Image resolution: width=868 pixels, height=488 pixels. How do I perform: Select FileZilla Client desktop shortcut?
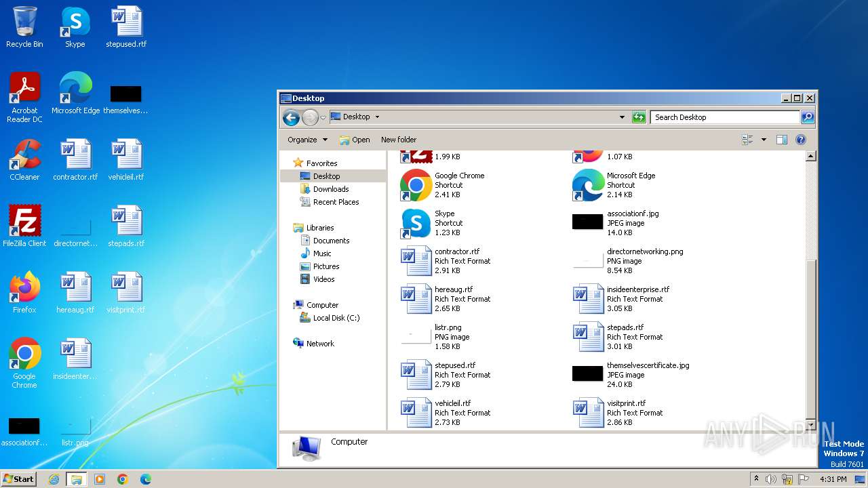[x=24, y=226]
